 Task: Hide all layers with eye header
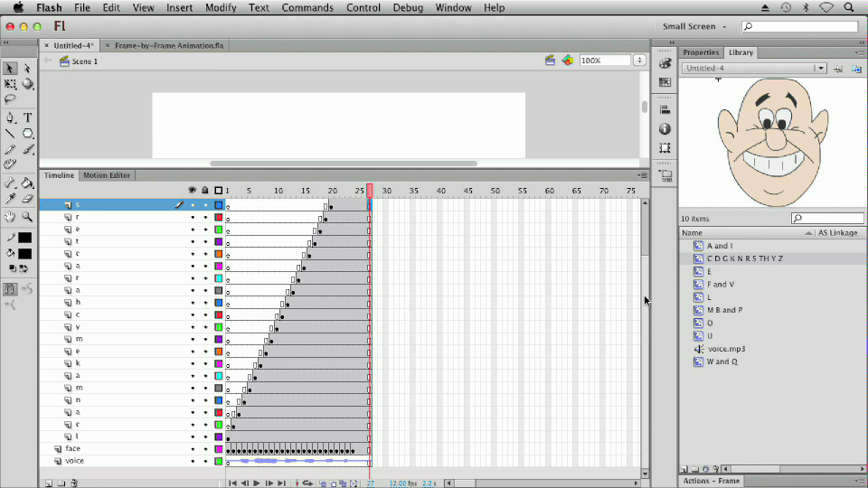pos(192,191)
